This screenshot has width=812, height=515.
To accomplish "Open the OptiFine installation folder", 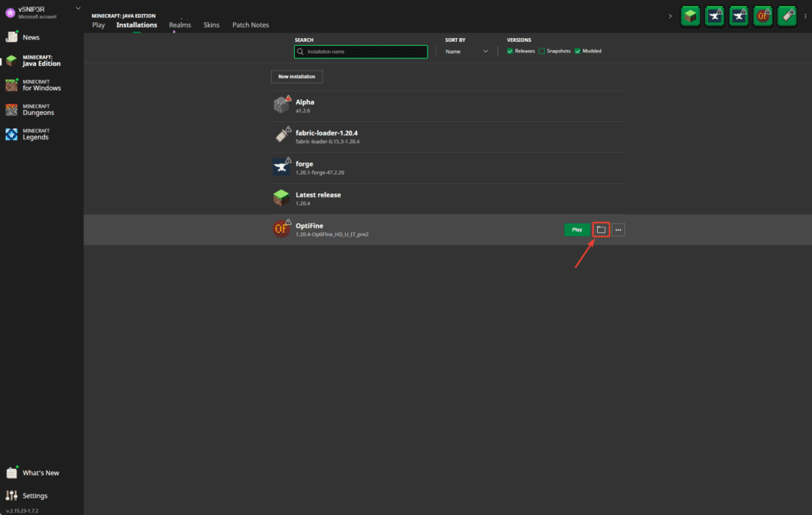I will click(x=601, y=230).
